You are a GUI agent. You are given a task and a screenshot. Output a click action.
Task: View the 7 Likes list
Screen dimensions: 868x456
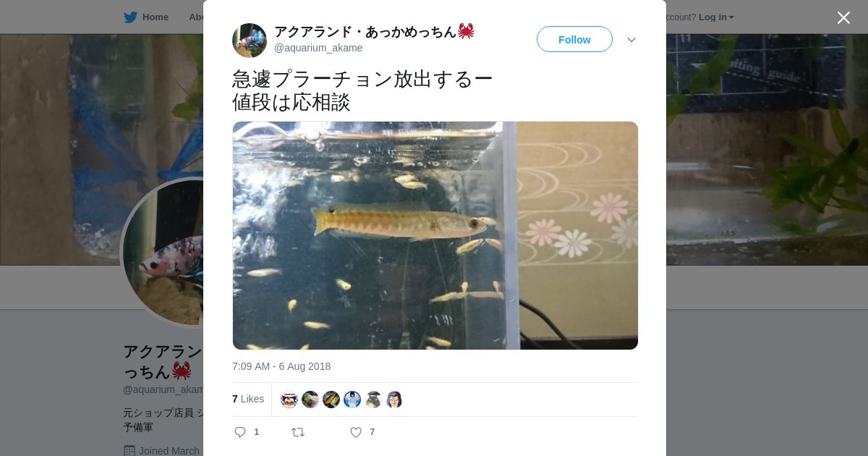point(248,399)
